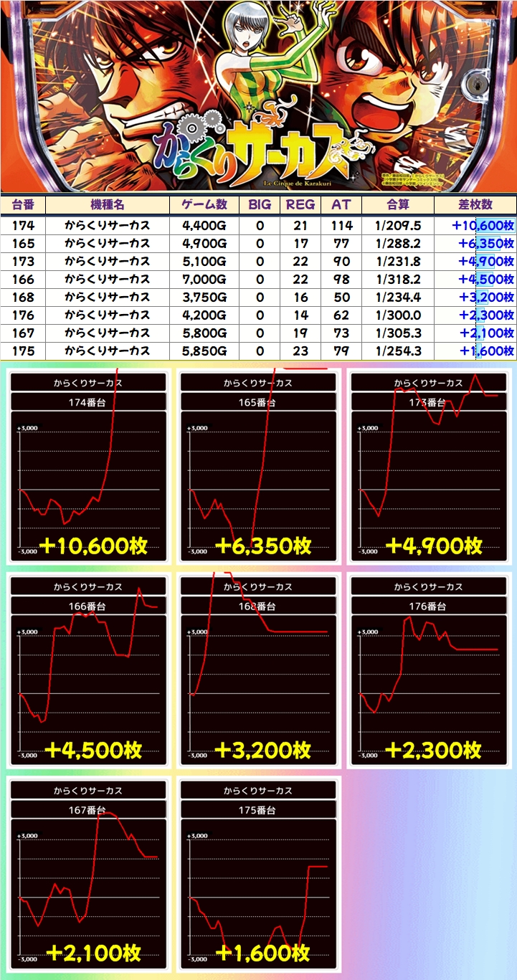This screenshot has width=517, height=980.
Task: Click the 1/254.3 combined probability cell
Action: pos(397,351)
